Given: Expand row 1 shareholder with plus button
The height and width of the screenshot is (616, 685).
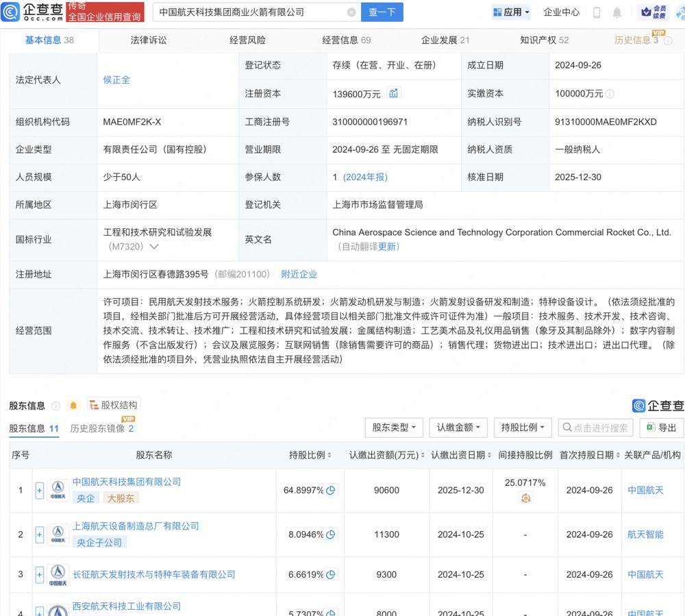Looking at the screenshot, I should 39,490.
